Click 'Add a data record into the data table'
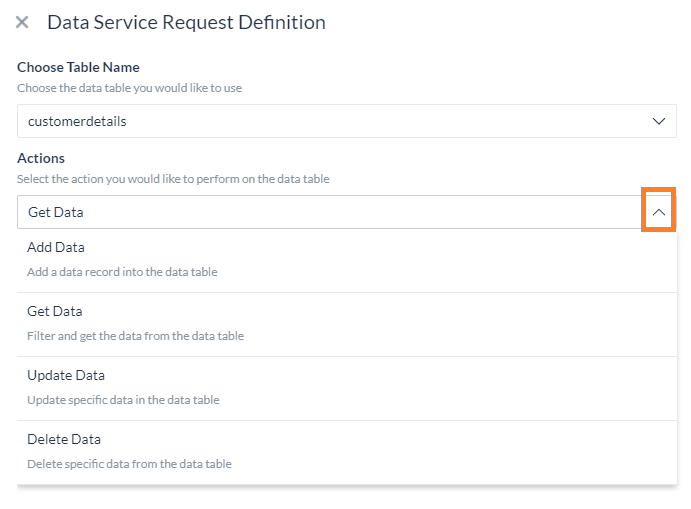The image size is (691, 509). [122, 272]
